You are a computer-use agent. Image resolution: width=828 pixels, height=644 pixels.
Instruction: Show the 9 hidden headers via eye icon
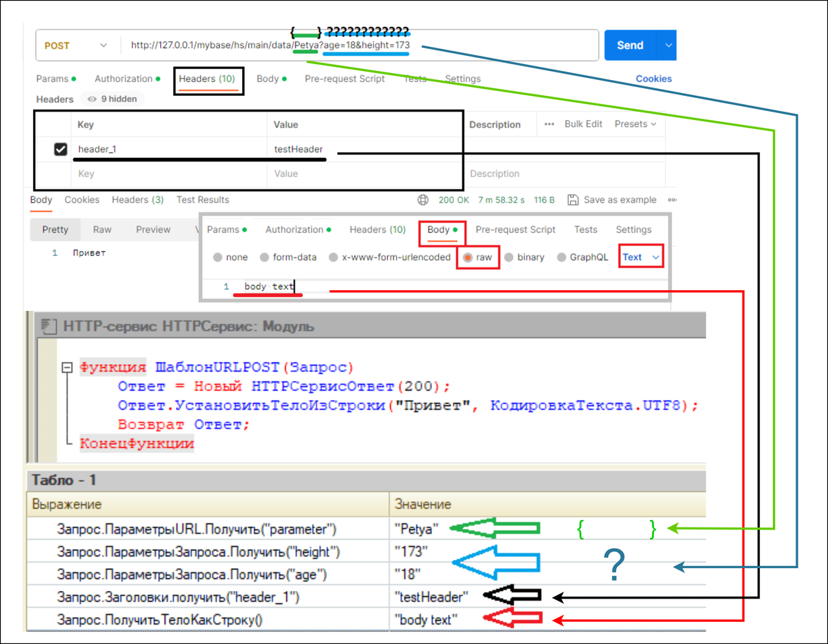point(90,99)
